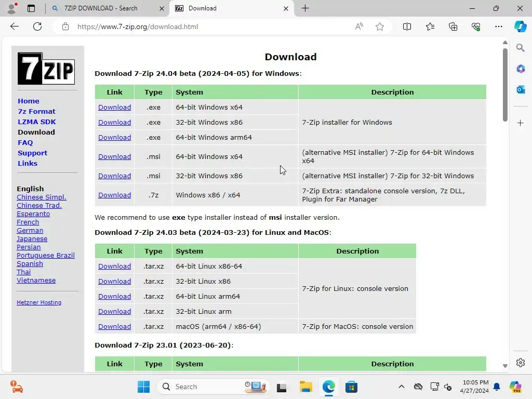Switch language to Portuguese Brazil

(x=46, y=256)
